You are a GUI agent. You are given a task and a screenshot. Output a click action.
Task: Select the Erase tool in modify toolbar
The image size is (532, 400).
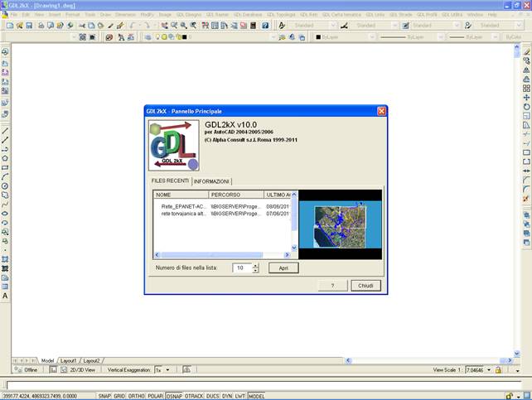[526, 52]
